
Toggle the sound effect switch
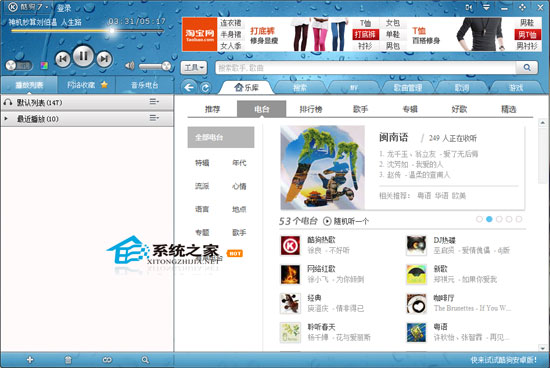click(x=19, y=65)
